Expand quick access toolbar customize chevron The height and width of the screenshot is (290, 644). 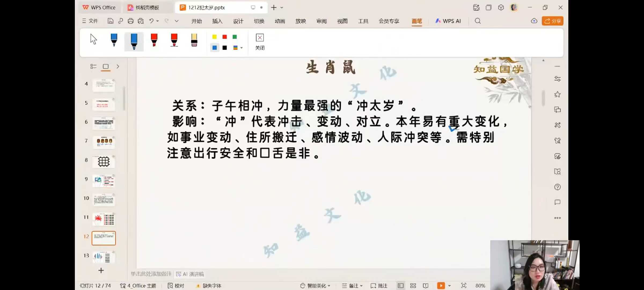(x=177, y=21)
